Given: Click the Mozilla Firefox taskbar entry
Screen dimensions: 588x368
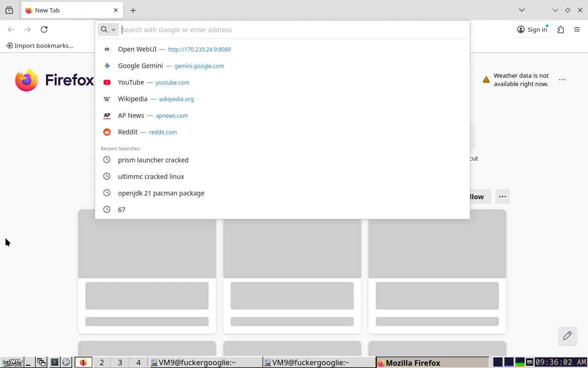Looking at the screenshot, I should (432, 362).
